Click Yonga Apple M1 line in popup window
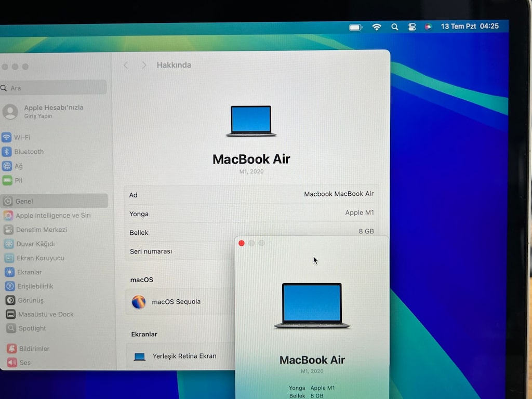 tap(312, 388)
